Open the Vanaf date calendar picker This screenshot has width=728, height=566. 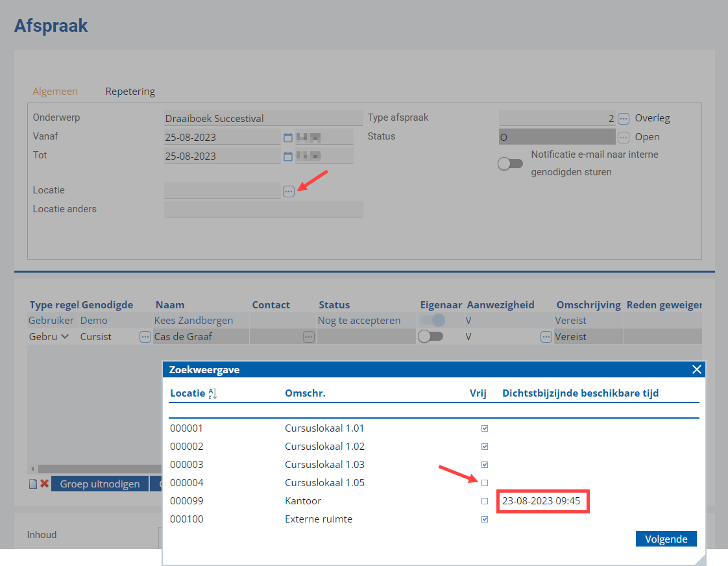coord(288,138)
